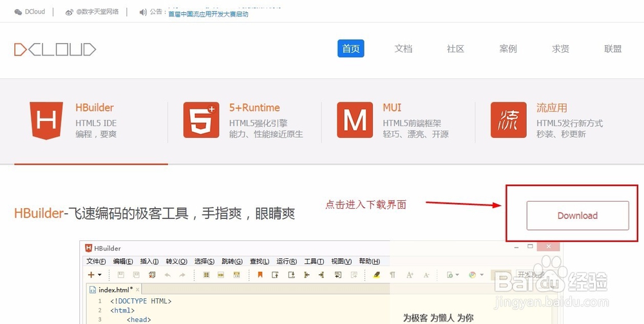Open the 插入(I) menu
This screenshot has width=644, height=324.
(x=149, y=261)
